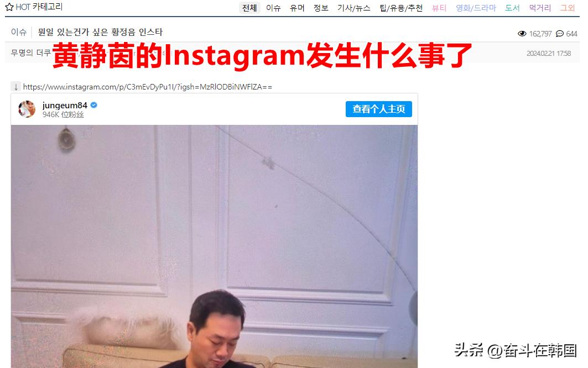Go to the 영화/드라마 tab
The width and height of the screenshot is (588, 368).
(x=476, y=8)
